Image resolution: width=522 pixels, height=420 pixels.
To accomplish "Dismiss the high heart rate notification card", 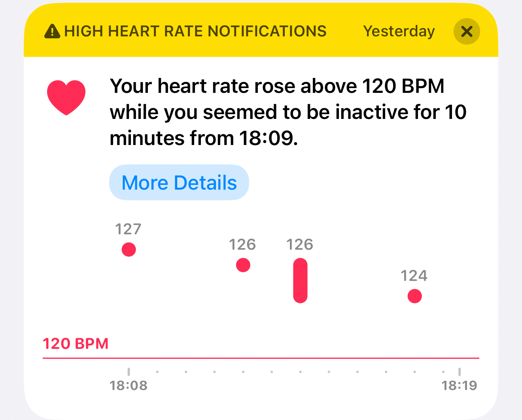I will [467, 31].
